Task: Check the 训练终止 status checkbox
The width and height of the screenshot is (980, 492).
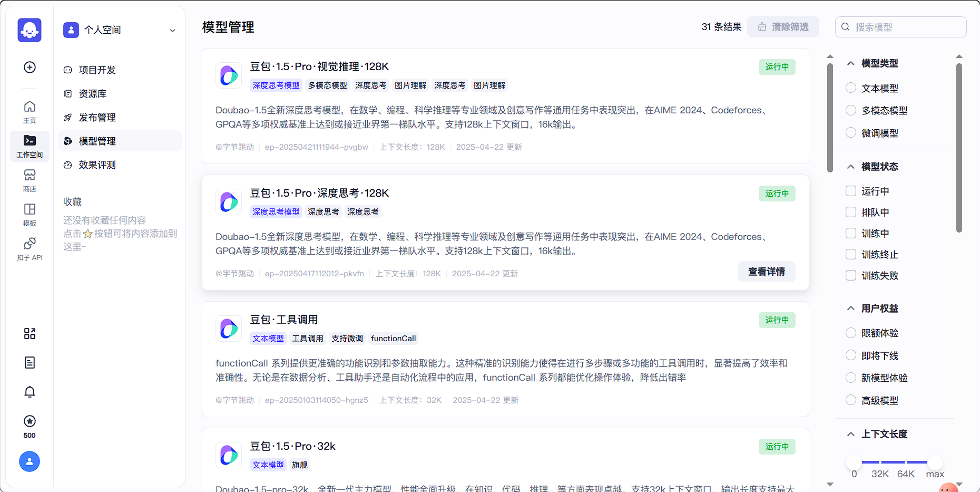Action: click(851, 254)
